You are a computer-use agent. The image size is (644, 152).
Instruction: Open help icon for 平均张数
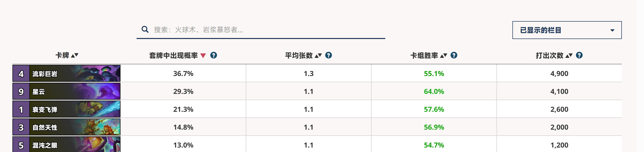pyautogui.click(x=329, y=55)
